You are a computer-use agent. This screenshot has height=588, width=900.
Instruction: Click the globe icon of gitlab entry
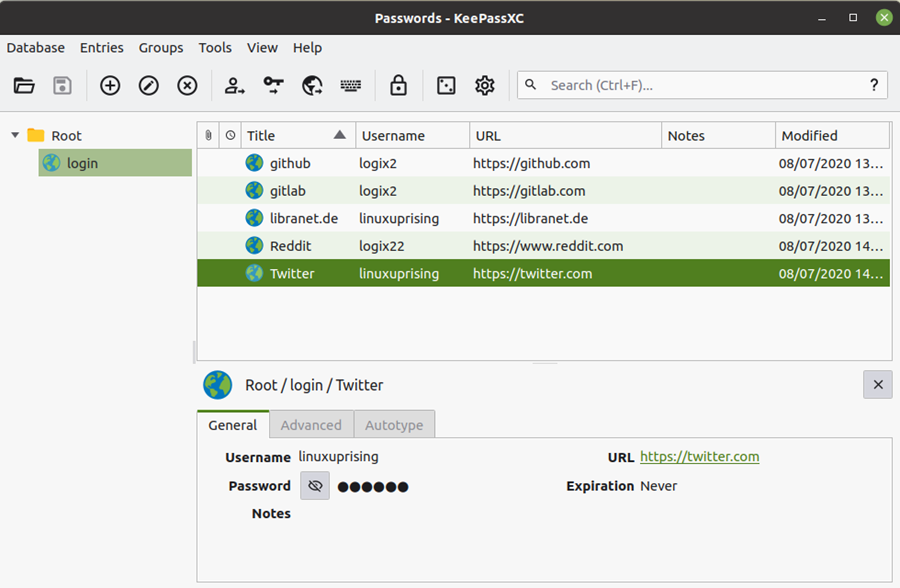254,191
